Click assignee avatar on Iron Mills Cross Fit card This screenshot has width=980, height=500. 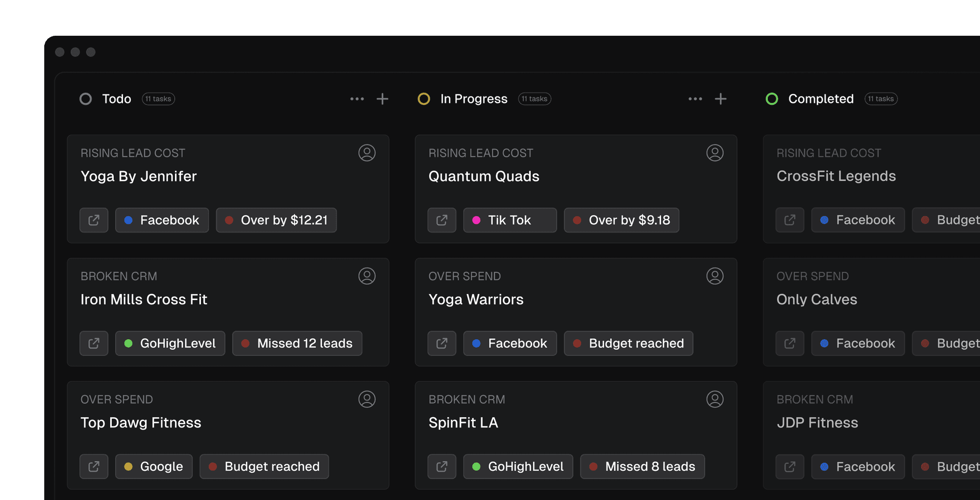[x=367, y=276]
